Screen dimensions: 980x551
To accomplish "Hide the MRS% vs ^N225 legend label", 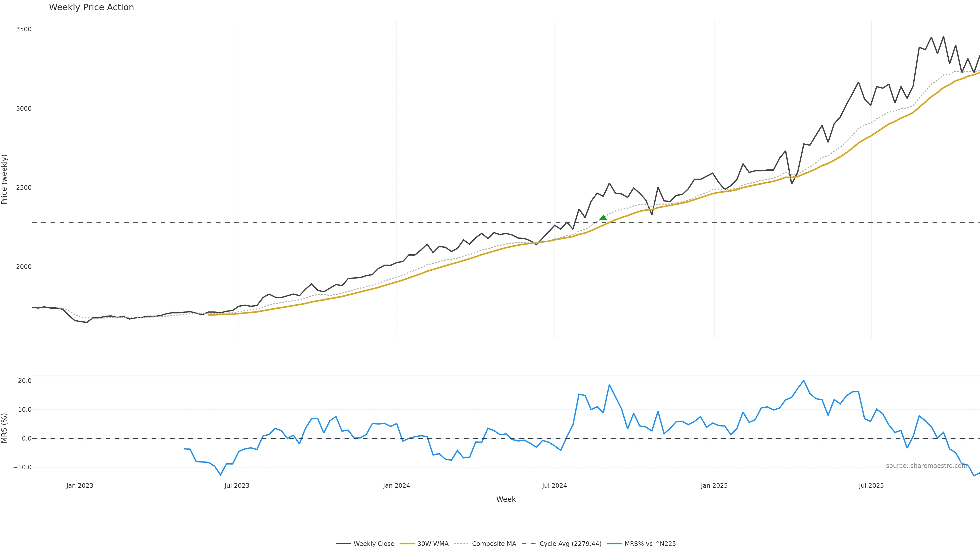I will tap(650, 544).
